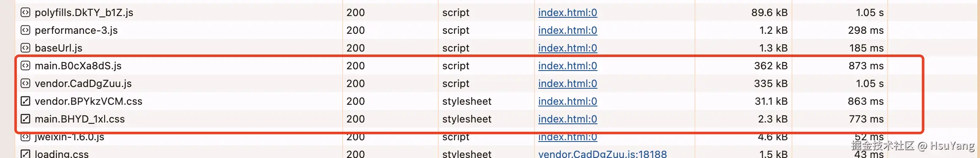This screenshot has height=158, width=980.
Task: Open index.html:0 initiator for performance-3.js
Action: click(568, 30)
